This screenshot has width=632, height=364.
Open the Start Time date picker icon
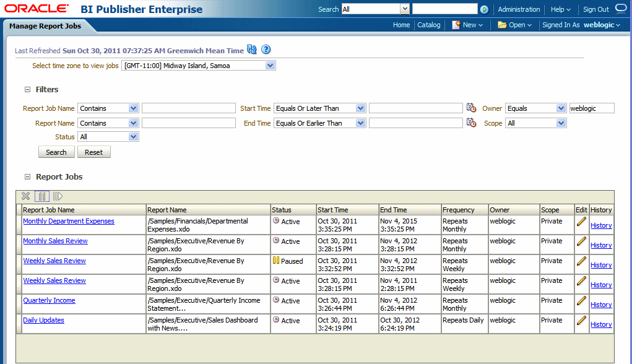click(x=470, y=106)
